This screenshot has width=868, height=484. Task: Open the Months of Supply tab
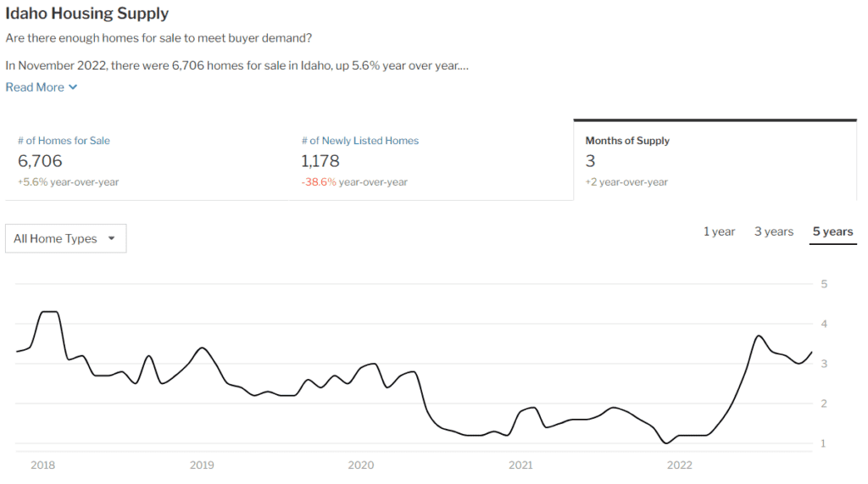click(627, 141)
